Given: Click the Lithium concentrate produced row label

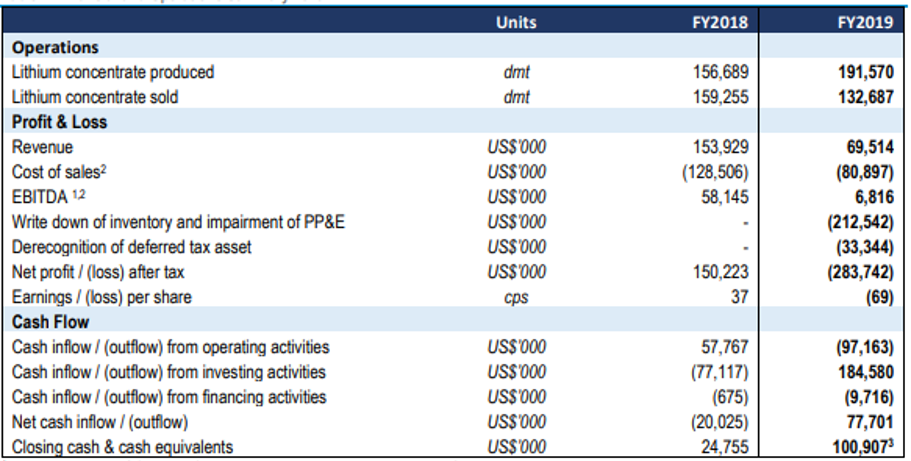Looking at the screenshot, I should click(x=113, y=72).
